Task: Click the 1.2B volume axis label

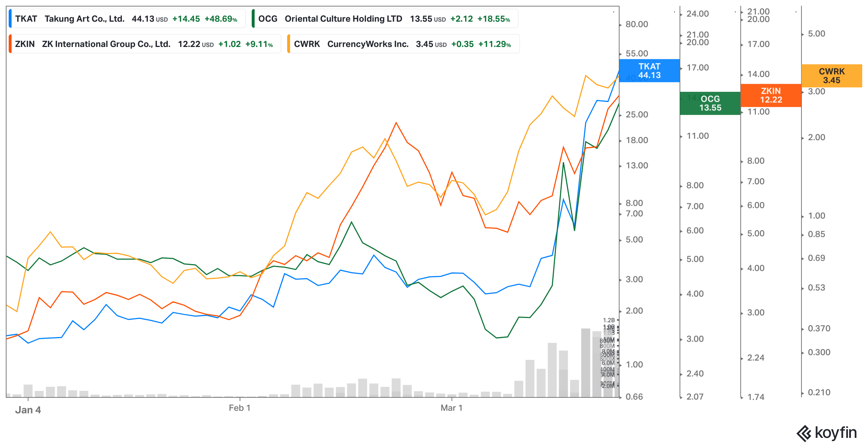Action: pos(609,320)
